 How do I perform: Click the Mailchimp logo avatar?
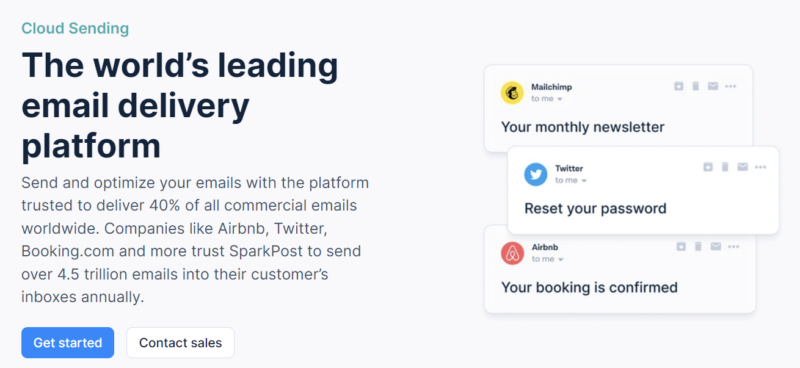(x=512, y=93)
